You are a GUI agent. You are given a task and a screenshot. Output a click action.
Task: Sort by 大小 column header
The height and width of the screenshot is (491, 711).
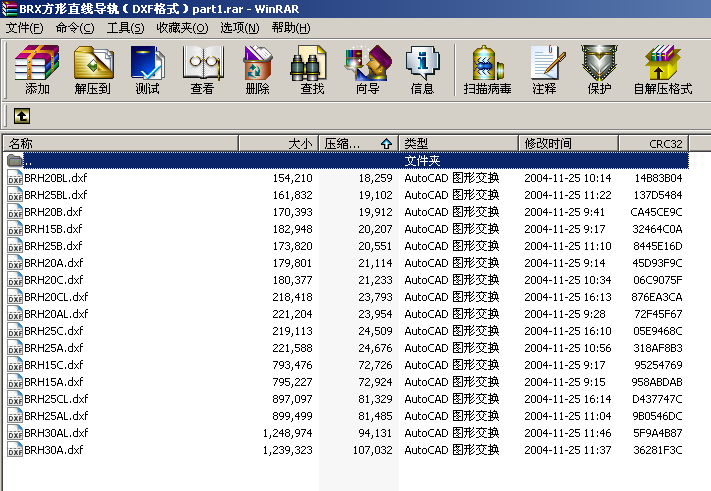[279, 144]
